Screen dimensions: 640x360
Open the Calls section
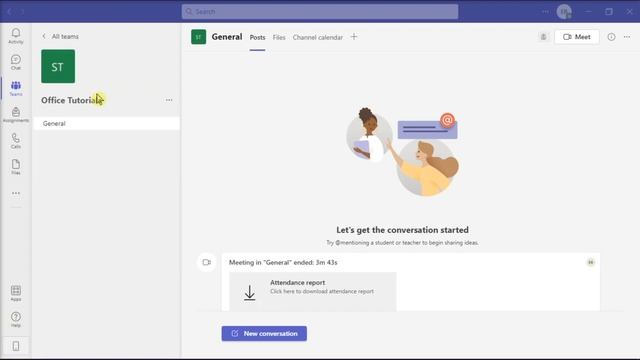(16, 141)
